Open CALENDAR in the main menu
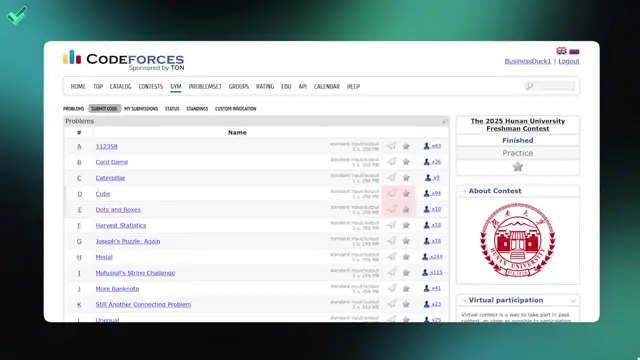Screen dimensions: 640x360 point(327,87)
